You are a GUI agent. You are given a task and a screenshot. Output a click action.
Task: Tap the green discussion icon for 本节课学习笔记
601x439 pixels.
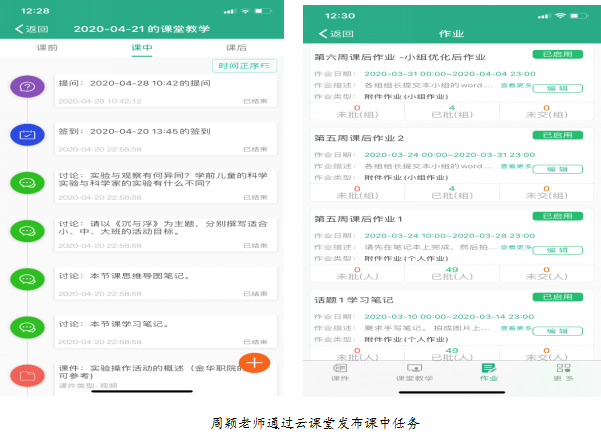(x=27, y=327)
